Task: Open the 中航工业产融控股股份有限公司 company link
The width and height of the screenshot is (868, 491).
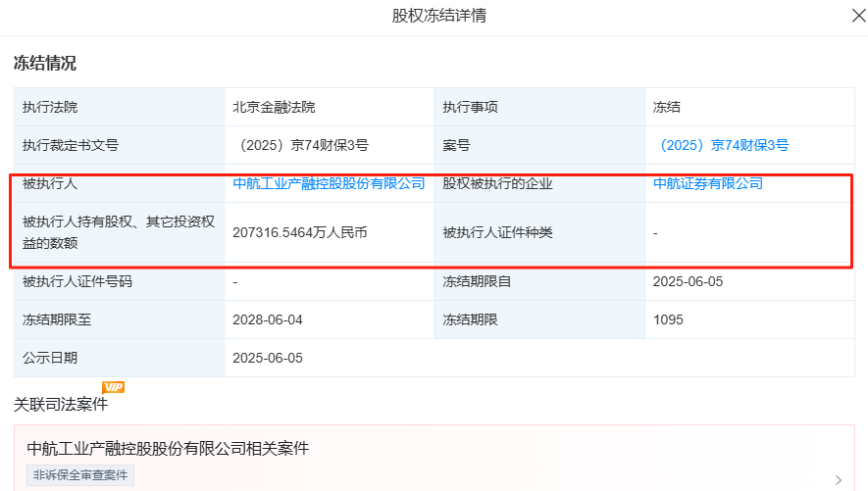Action: click(329, 183)
